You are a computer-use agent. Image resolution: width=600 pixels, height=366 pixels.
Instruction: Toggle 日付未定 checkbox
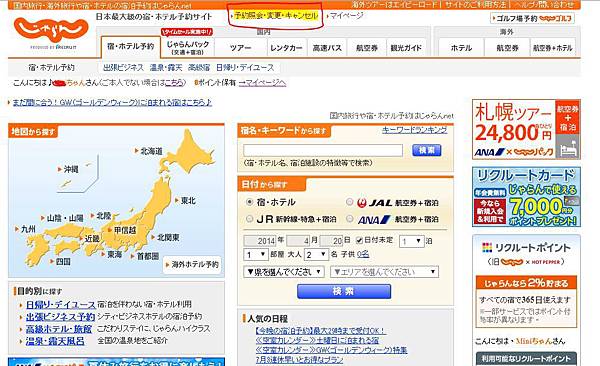coord(359,240)
